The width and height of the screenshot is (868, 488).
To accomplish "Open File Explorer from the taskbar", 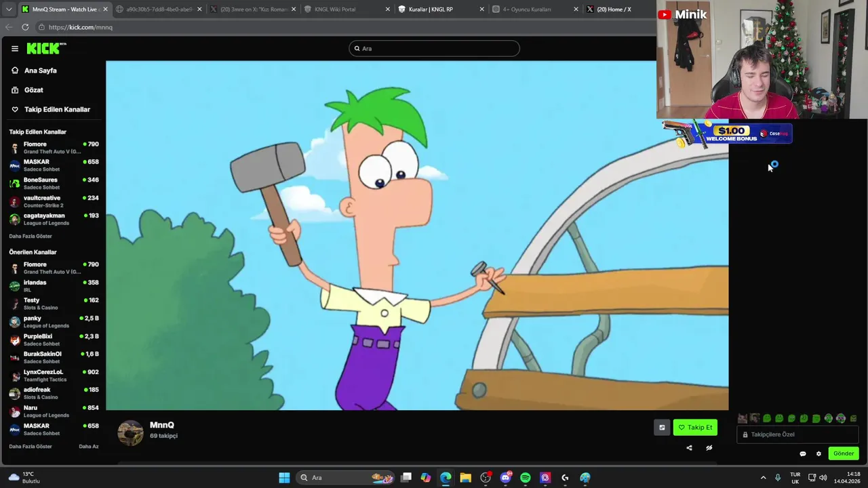I will point(465,478).
